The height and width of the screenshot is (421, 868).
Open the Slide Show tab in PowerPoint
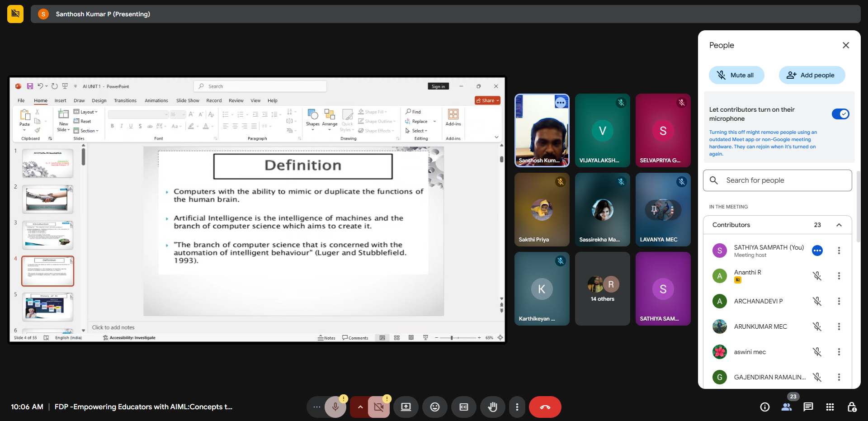click(188, 101)
